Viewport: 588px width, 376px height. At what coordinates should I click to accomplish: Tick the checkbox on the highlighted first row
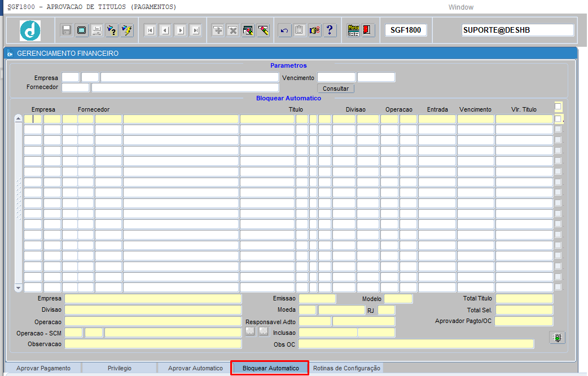click(x=558, y=119)
